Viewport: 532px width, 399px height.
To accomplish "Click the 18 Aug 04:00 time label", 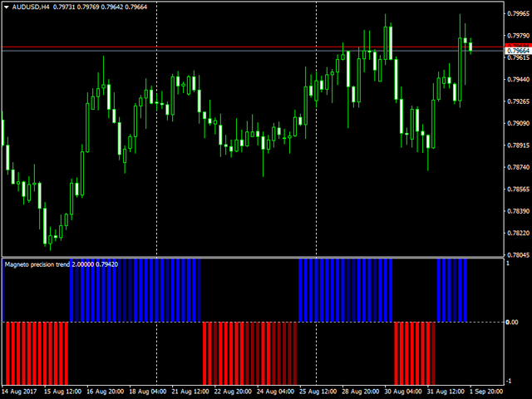I will (148, 392).
